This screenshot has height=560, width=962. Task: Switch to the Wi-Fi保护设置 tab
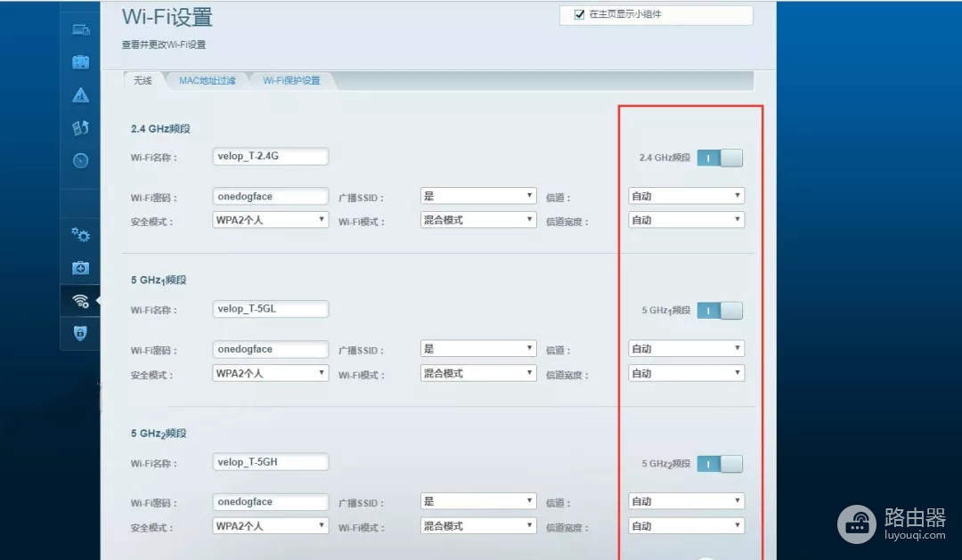(291, 80)
